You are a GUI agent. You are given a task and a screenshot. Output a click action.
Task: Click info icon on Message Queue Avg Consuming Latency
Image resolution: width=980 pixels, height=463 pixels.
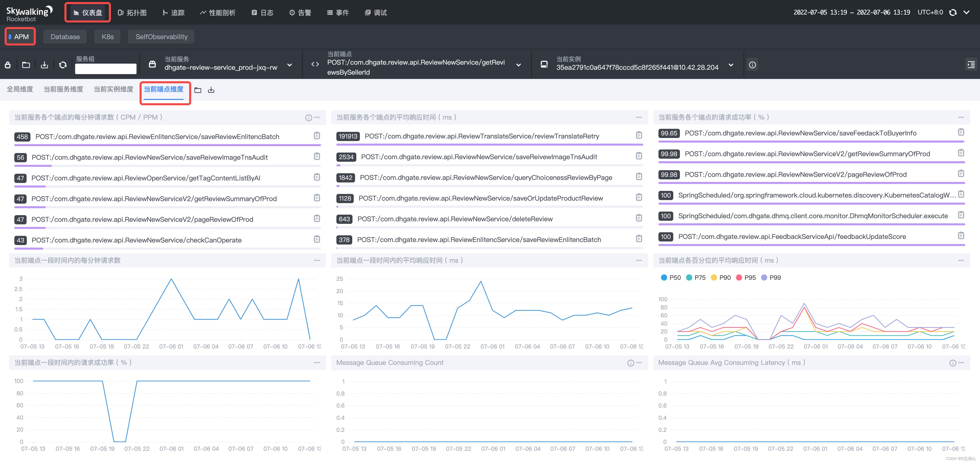click(953, 363)
